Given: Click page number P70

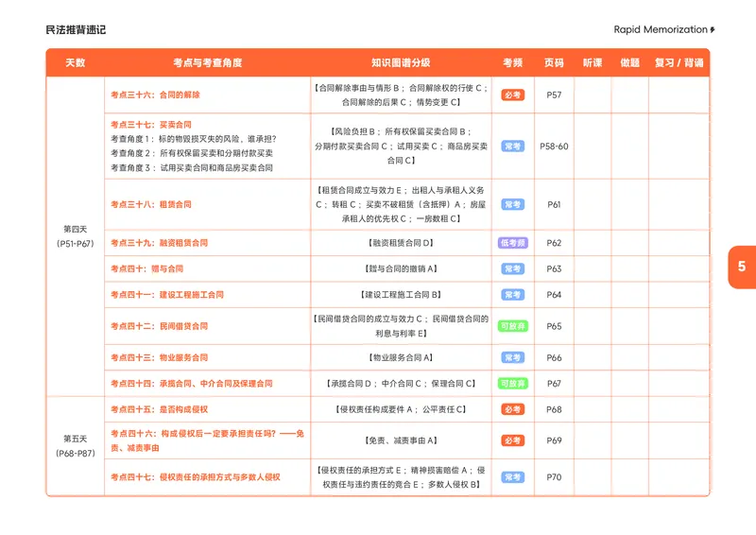Looking at the screenshot, I should (x=554, y=477).
